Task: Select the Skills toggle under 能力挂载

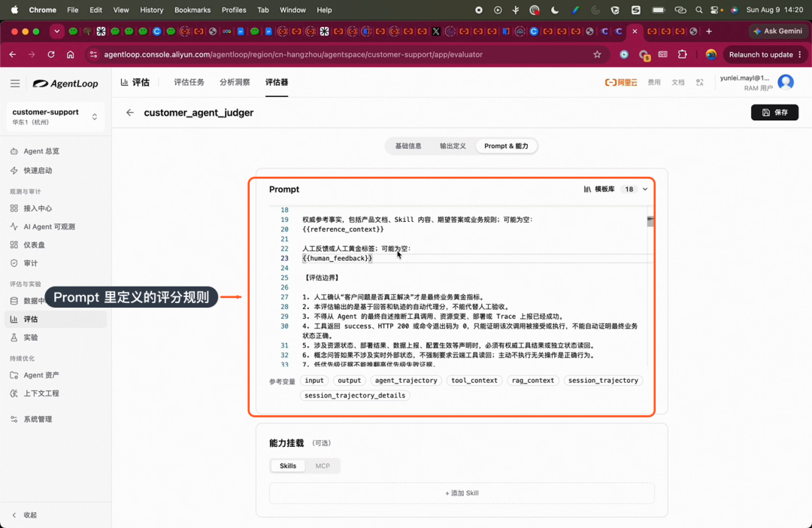Action: point(288,466)
